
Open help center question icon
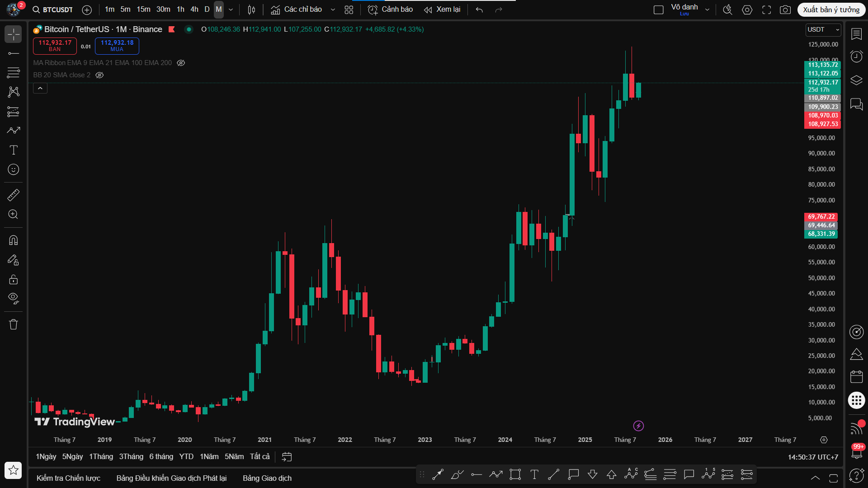pos(857,475)
